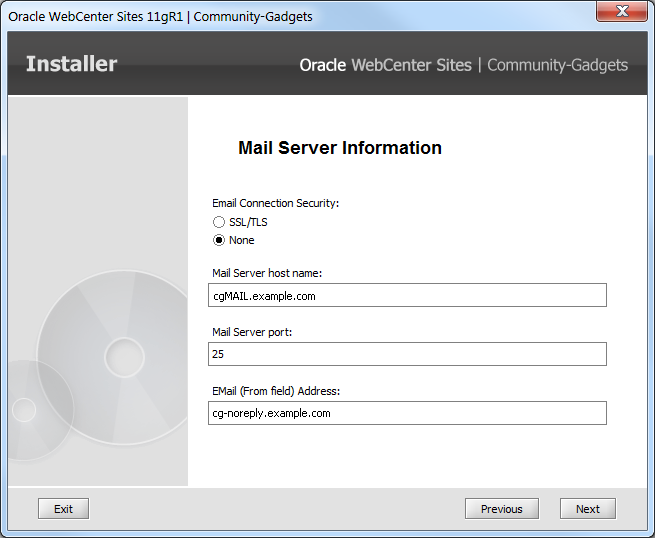
Task: Click the Mail Server host name label
Action: pos(267,273)
